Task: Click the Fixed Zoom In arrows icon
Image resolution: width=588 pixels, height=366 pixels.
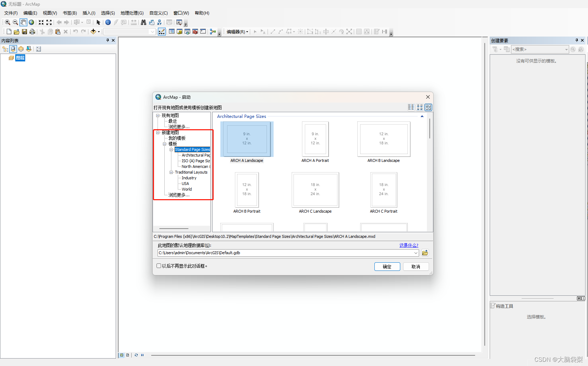Action: point(41,22)
